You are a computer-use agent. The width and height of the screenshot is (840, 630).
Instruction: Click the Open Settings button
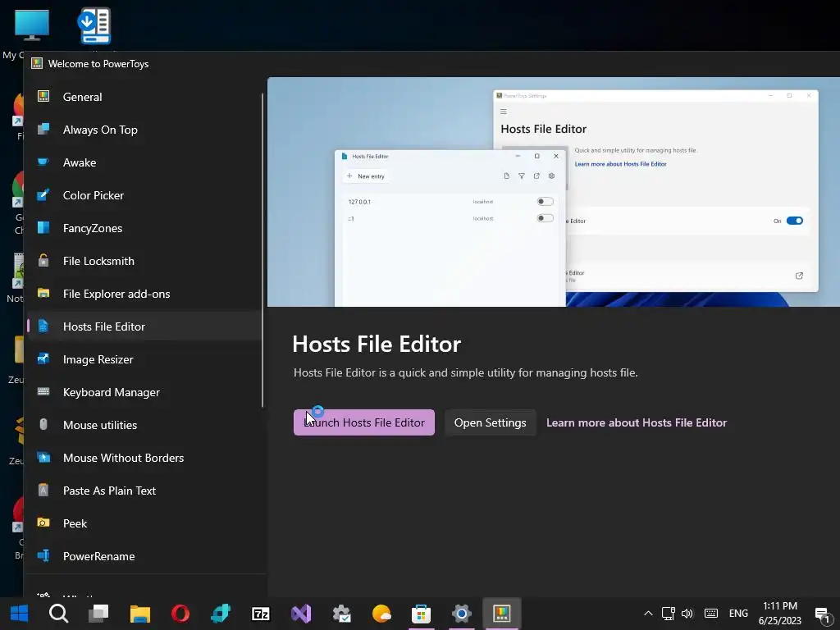coord(491,422)
